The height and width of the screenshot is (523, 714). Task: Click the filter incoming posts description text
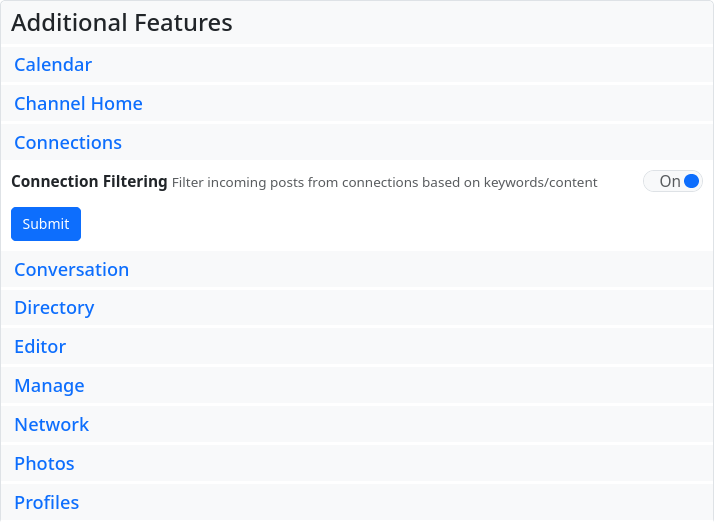tap(384, 183)
